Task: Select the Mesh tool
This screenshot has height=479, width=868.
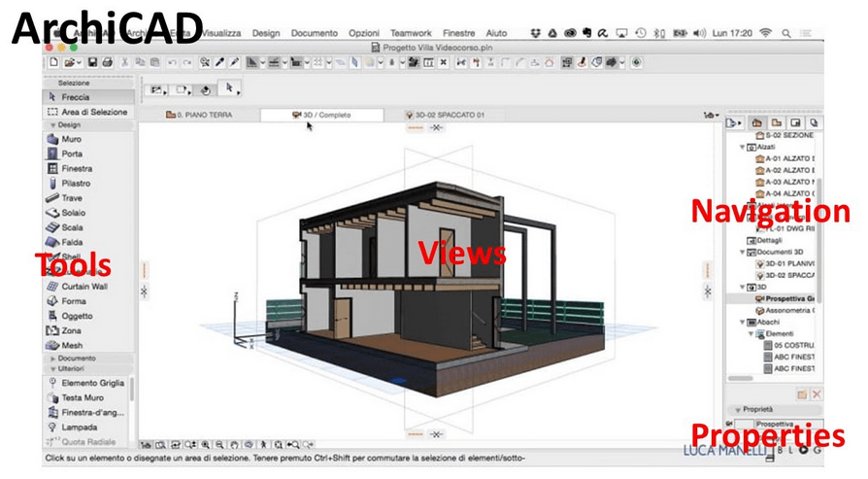Action: (71, 345)
